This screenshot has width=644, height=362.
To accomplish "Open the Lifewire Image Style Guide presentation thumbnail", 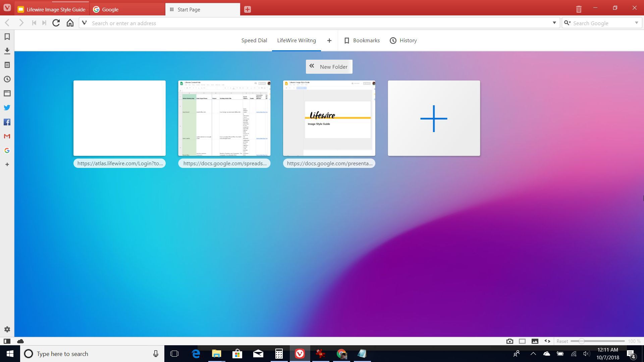I will pyautogui.click(x=329, y=118).
